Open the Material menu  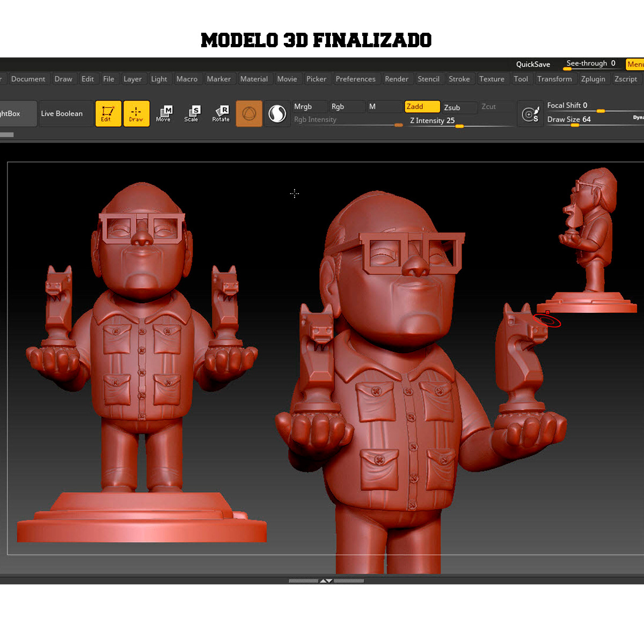tap(254, 79)
